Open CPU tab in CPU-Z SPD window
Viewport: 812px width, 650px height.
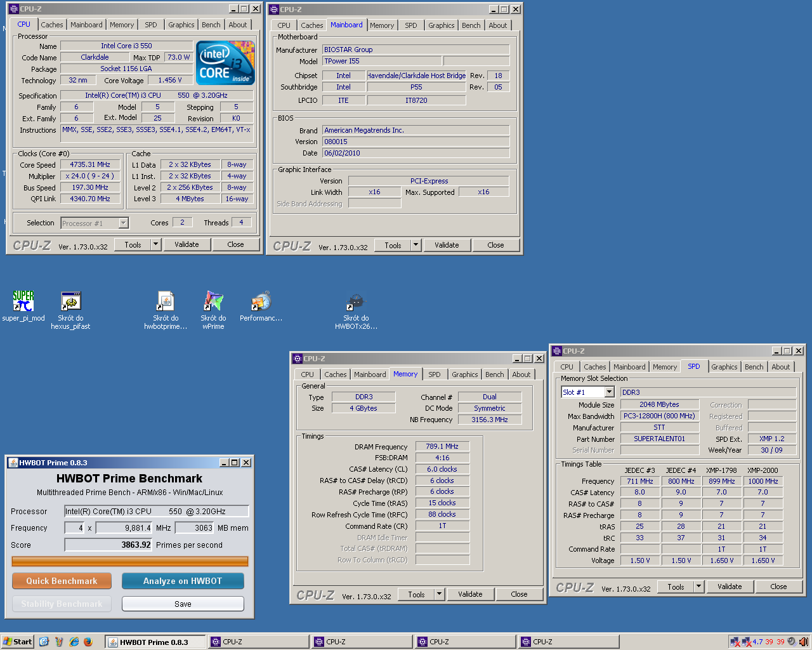[x=566, y=367]
